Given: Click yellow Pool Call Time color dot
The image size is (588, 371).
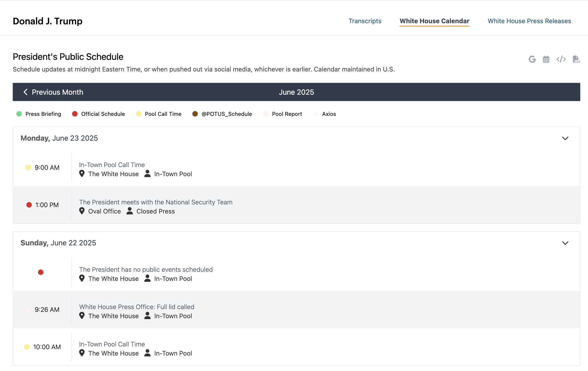Looking at the screenshot, I should pyautogui.click(x=138, y=114).
